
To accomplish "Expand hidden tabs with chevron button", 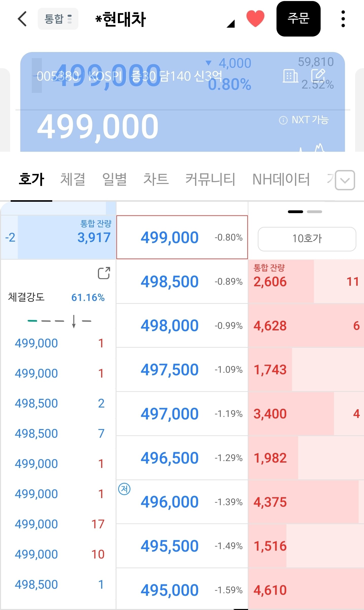I will point(345,180).
